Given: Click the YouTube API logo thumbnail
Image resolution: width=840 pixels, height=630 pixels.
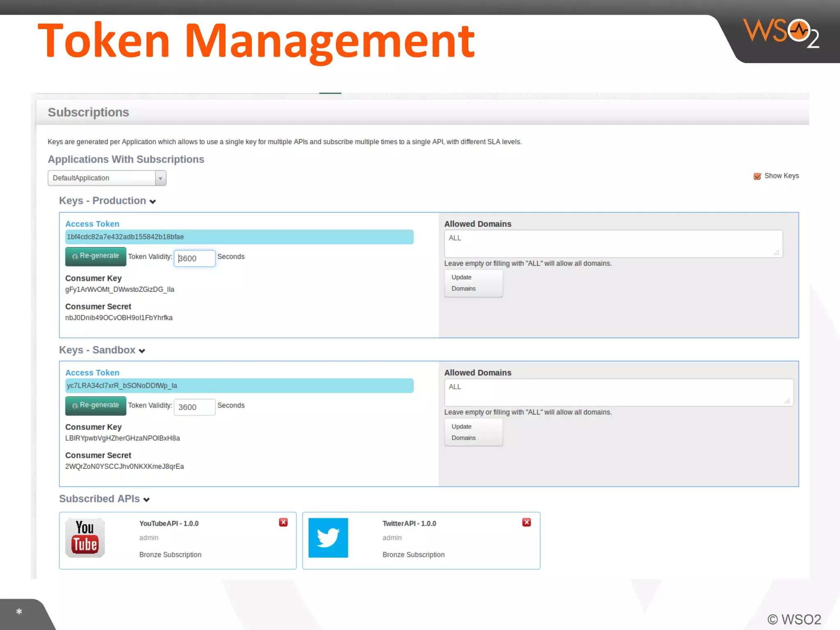Looking at the screenshot, I should (x=85, y=538).
